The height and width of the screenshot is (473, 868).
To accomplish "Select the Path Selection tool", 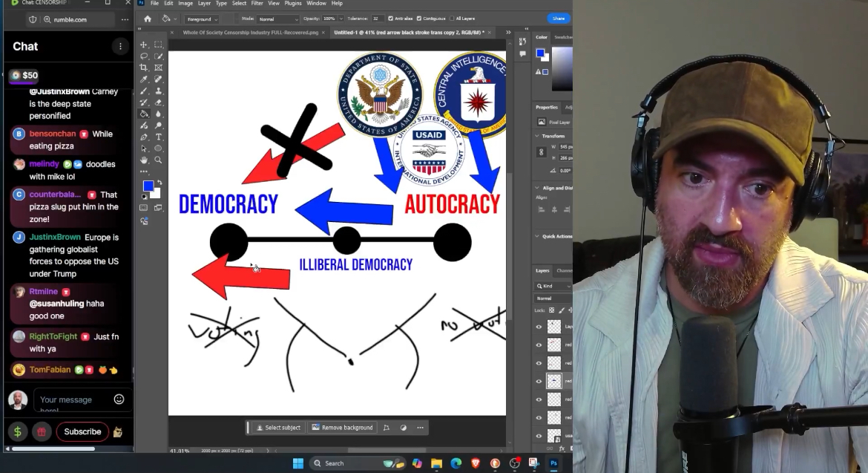I will pos(144,149).
